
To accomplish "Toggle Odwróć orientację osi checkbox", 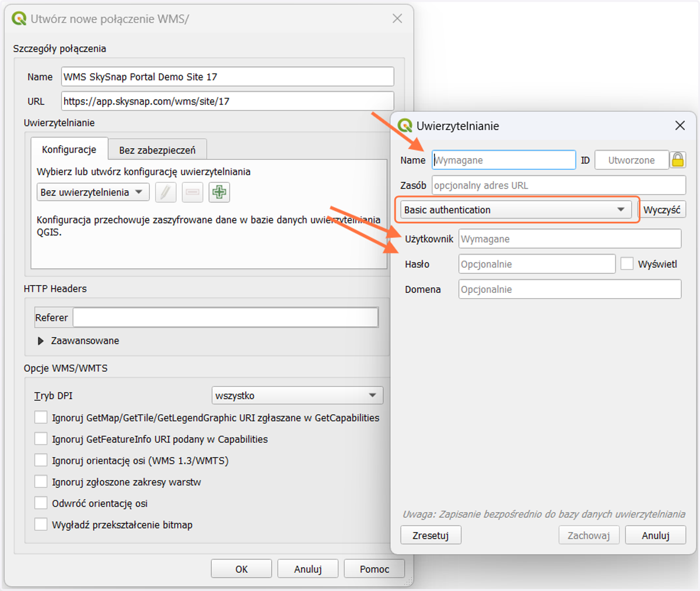I will point(41,503).
